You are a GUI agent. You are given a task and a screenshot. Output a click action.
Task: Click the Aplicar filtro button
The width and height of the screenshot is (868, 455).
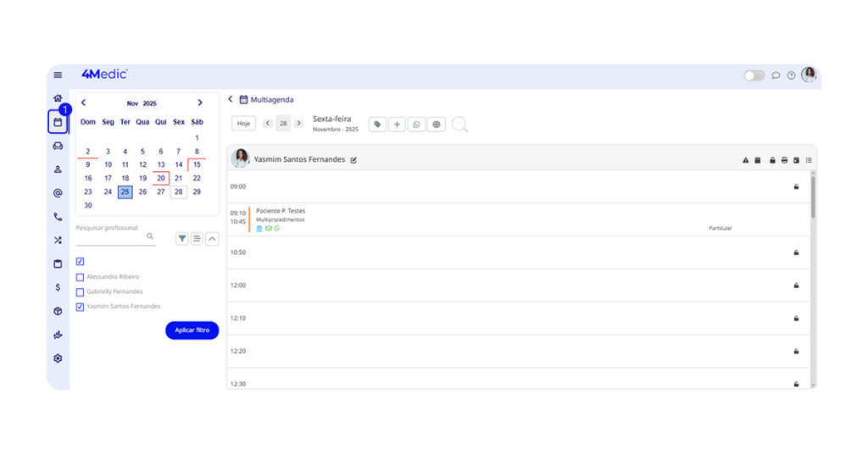(x=192, y=330)
